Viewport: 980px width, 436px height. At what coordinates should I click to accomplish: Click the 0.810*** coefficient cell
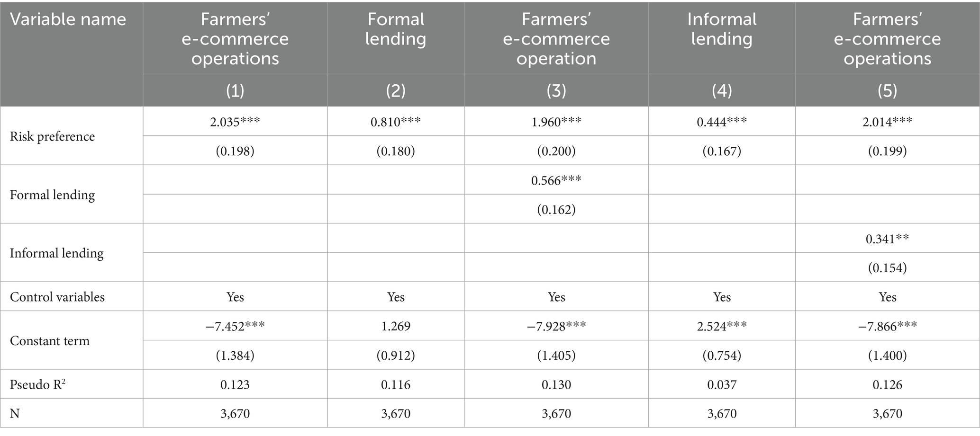395,122
